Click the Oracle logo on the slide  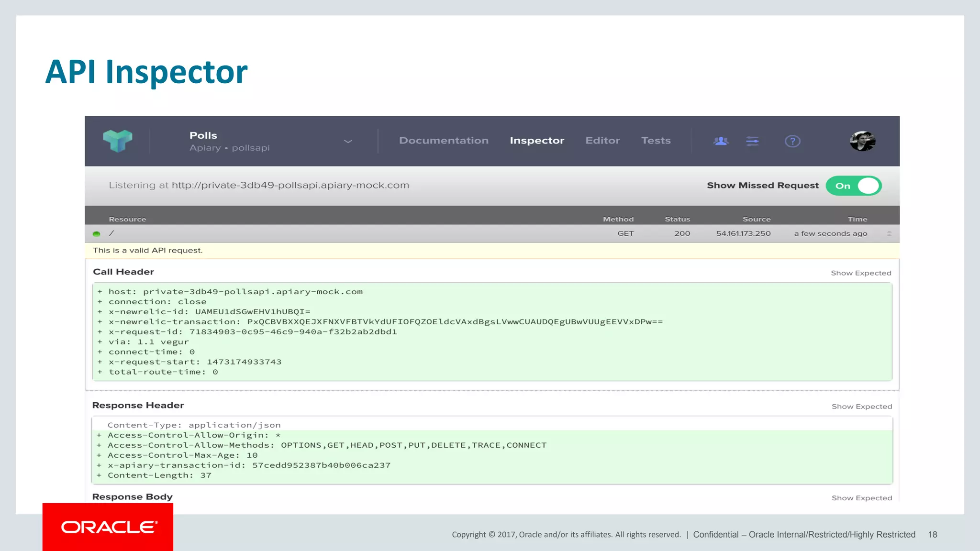point(109,527)
